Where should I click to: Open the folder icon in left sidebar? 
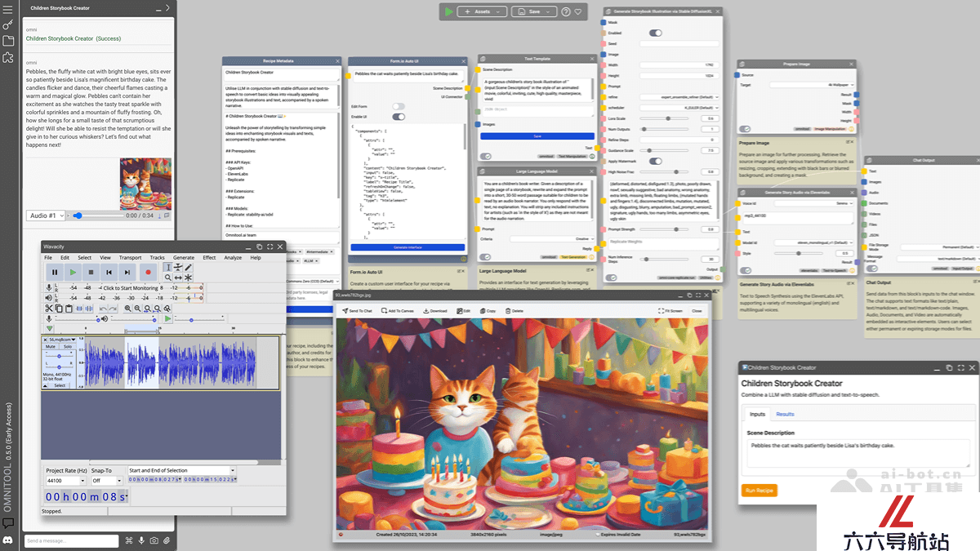[x=7, y=40]
